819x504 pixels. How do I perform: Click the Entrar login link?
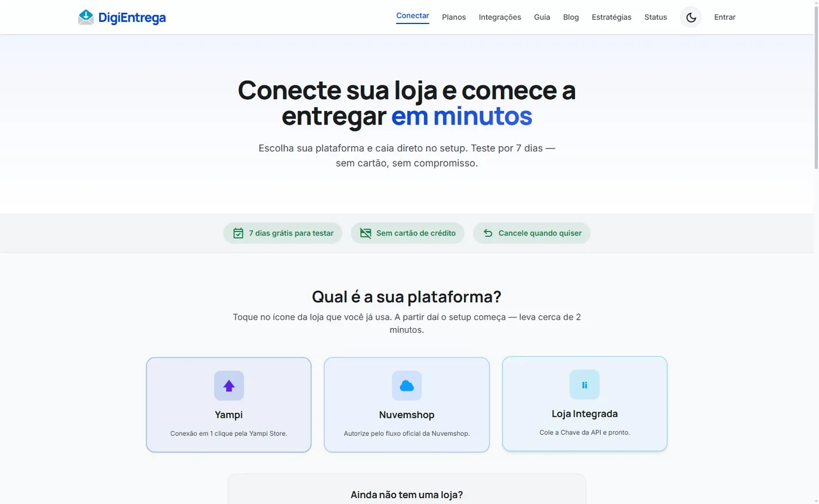click(x=725, y=17)
